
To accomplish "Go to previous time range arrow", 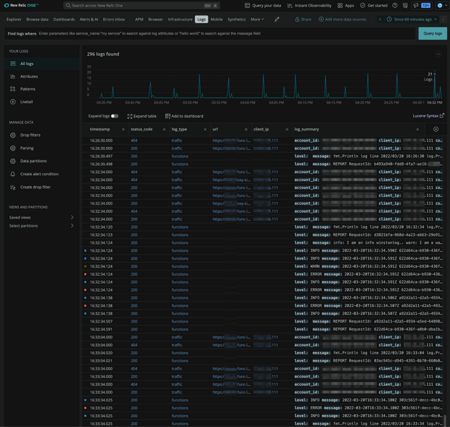I will (x=380, y=19).
